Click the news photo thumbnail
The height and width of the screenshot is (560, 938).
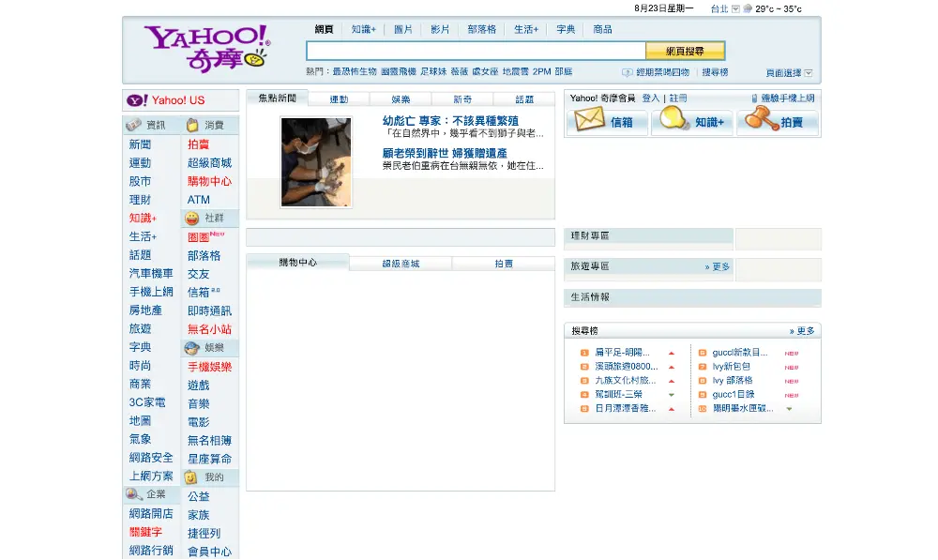316,162
